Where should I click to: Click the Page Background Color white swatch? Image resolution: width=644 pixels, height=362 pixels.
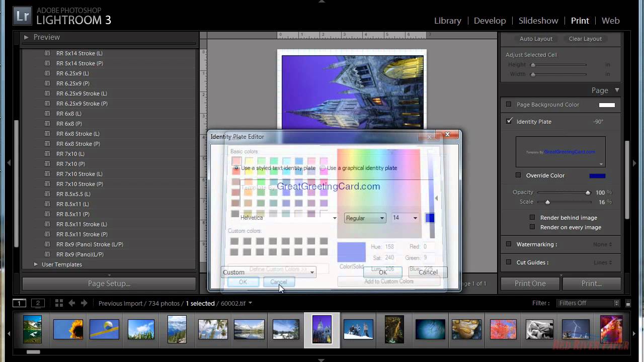point(607,105)
